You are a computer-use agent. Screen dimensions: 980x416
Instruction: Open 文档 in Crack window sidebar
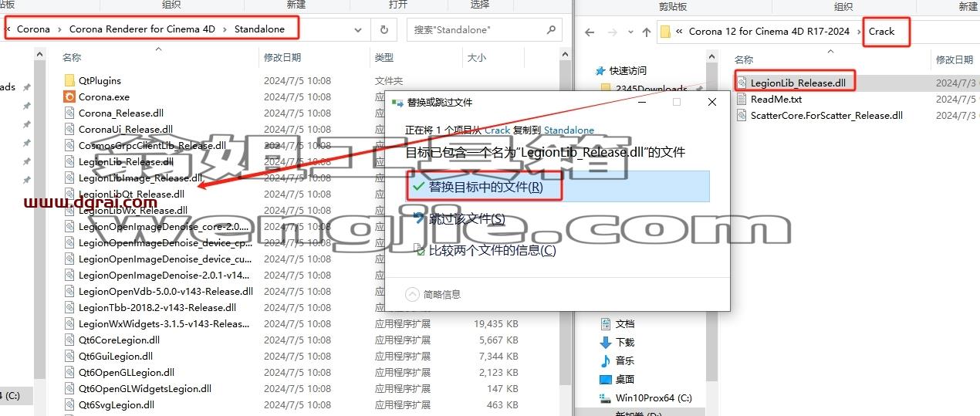tap(624, 323)
